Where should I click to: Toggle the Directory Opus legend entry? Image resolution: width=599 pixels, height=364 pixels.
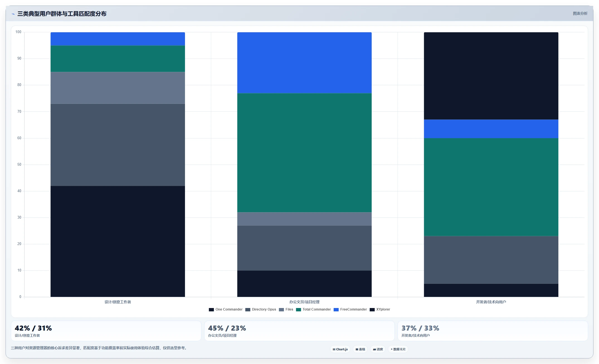[x=261, y=309]
